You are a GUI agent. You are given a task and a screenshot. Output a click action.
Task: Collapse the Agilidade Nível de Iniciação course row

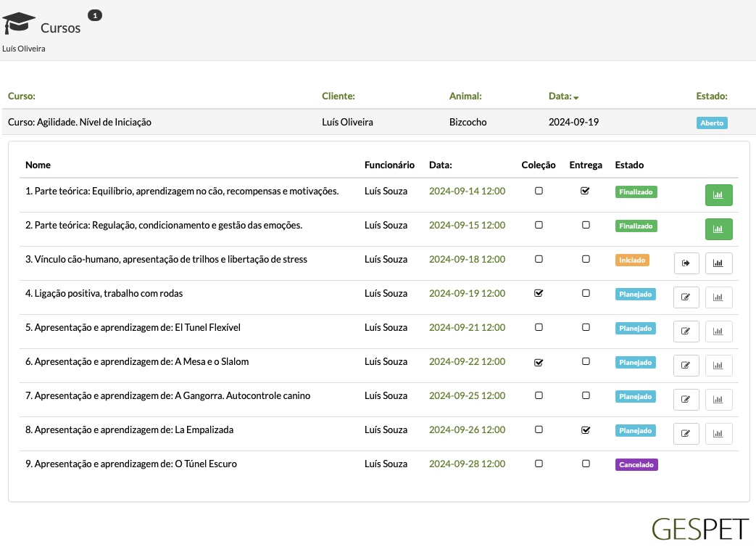point(378,122)
